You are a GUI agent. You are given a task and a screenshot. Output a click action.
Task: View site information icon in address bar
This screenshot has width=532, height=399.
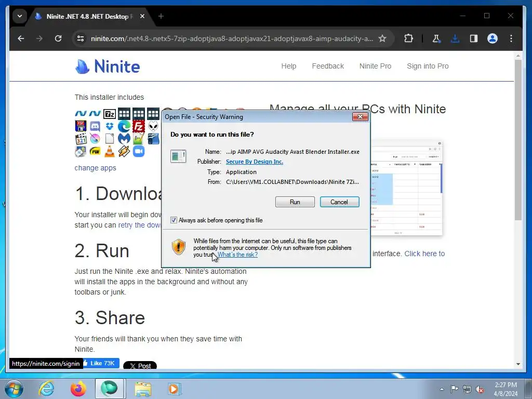pos(81,38)
